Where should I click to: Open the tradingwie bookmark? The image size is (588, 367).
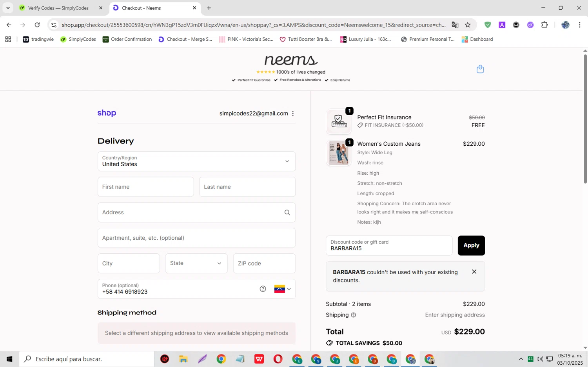point(38,39)
